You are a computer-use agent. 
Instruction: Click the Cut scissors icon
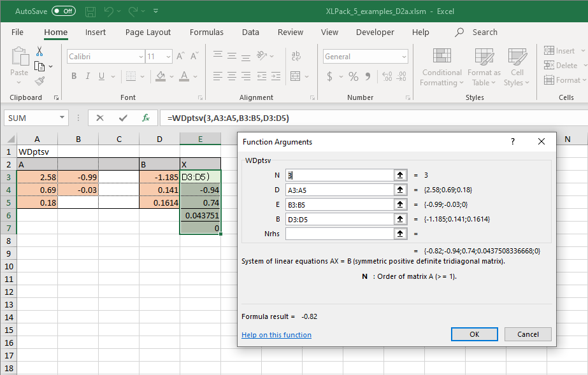tap(39, 52)
